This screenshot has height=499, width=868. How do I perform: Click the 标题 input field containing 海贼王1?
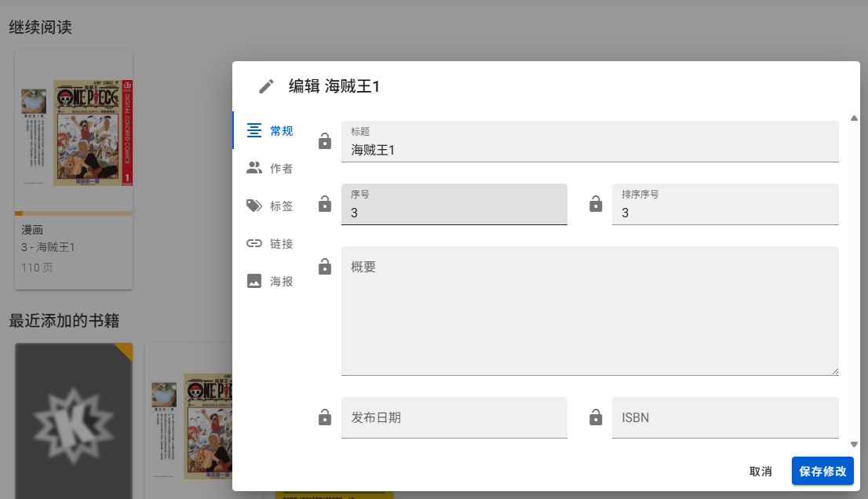click(x=590, y=142)
